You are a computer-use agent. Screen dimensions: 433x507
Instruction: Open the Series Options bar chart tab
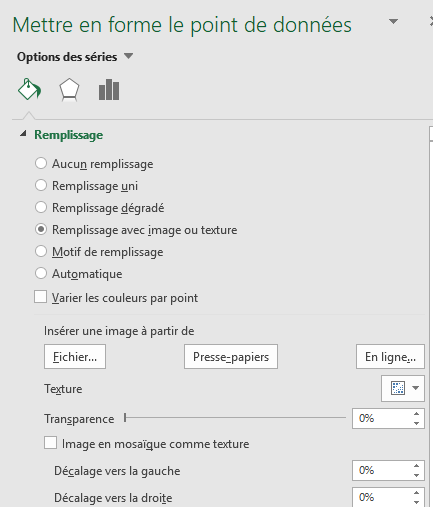click(x=109, y=89)
